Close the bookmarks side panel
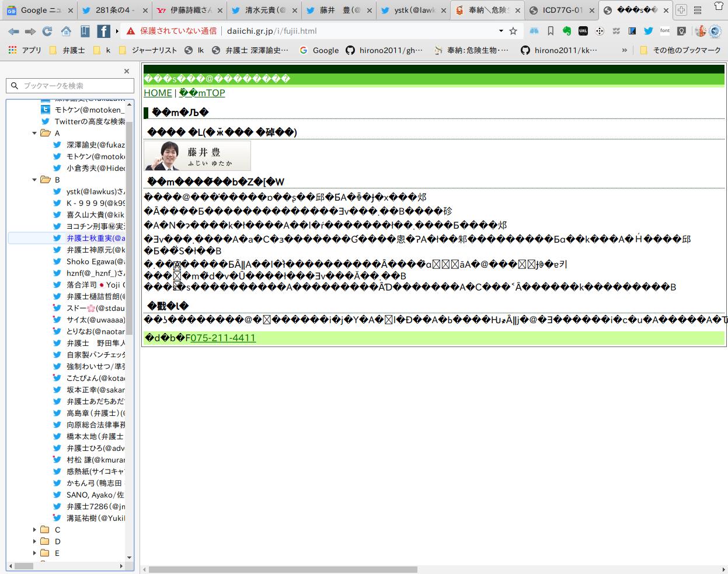 (127, 71)
